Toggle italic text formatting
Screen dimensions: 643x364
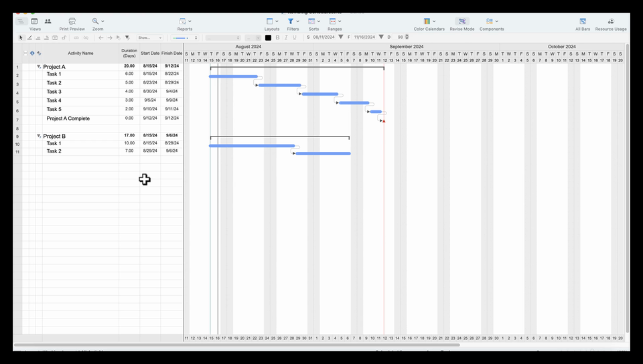pyautogui.click(x=286, y=37)
